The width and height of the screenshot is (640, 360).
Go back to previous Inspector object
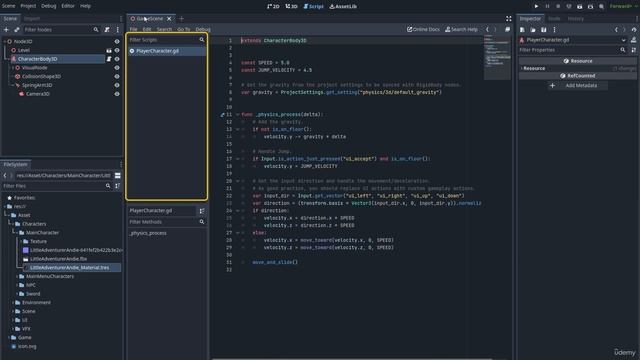616,29
